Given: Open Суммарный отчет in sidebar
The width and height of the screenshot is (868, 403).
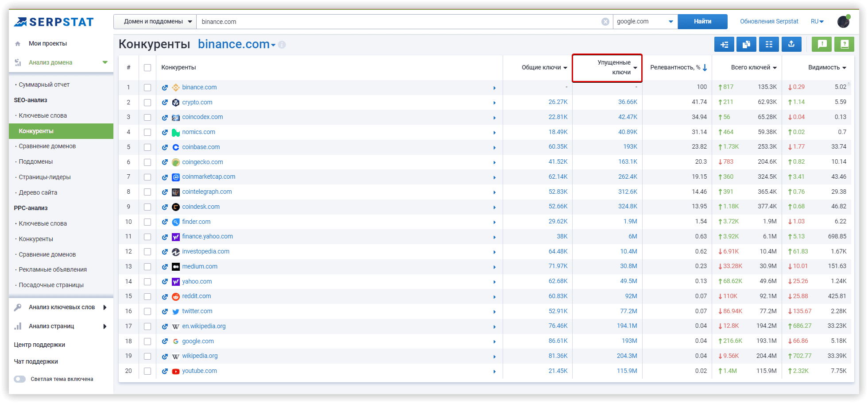Looking at the screenshot, I should tap(44, 84).
